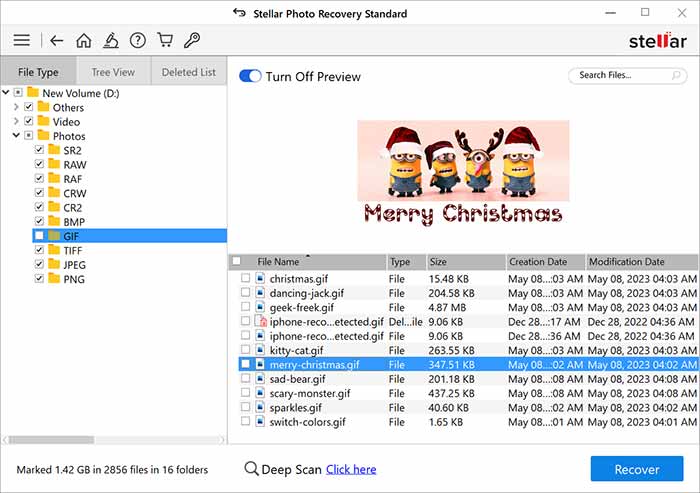Image resolution: width=700 pixels, height=493 pixels.
Task: Select the scary-monster.gif file name
Action: pos(310,393)
